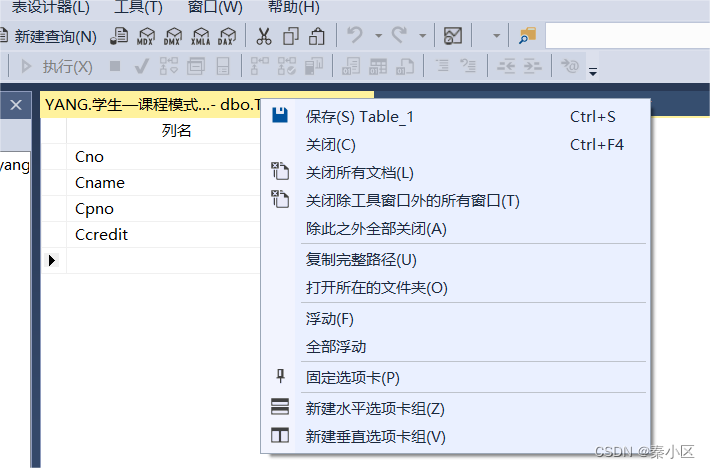Click the find in files folder icon
The width and height of the screenshot is (710, 468).
pos(528,35)
